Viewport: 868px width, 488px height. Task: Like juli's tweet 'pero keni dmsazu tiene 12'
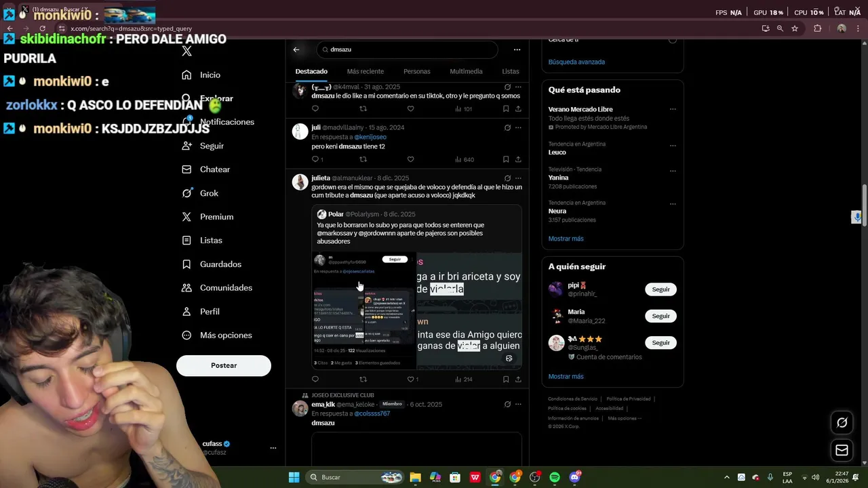(x=410, y=159)
